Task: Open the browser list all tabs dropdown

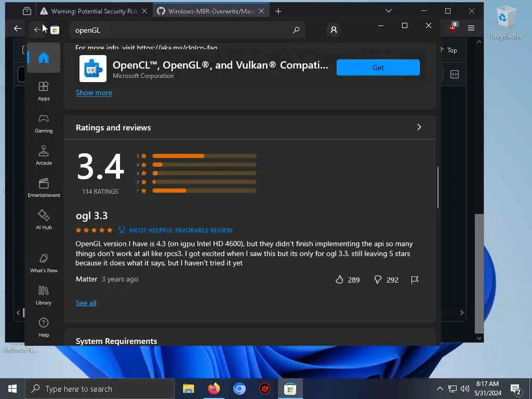Action: [389, 11]
